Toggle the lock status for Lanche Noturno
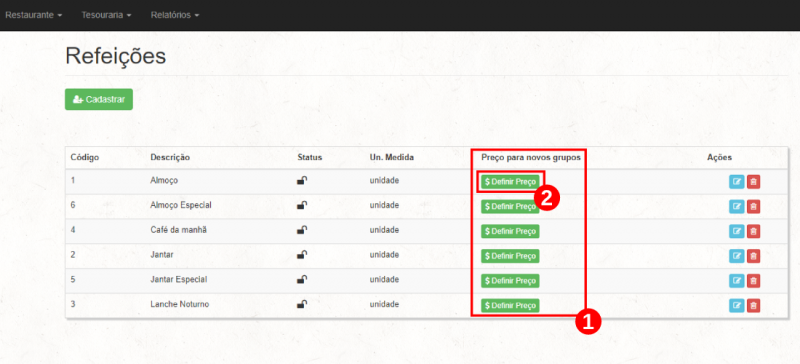The image size is (800, 364). 302,304
